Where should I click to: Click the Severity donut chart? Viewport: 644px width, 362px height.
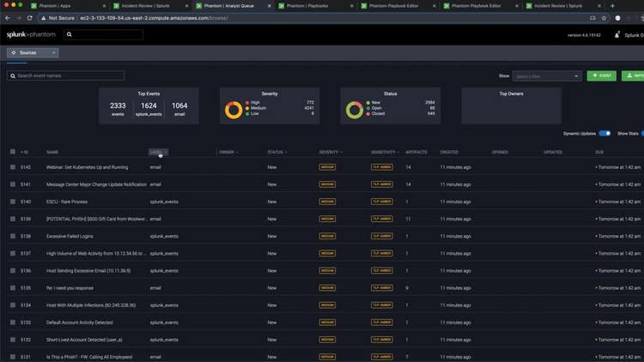coord(234,110)
